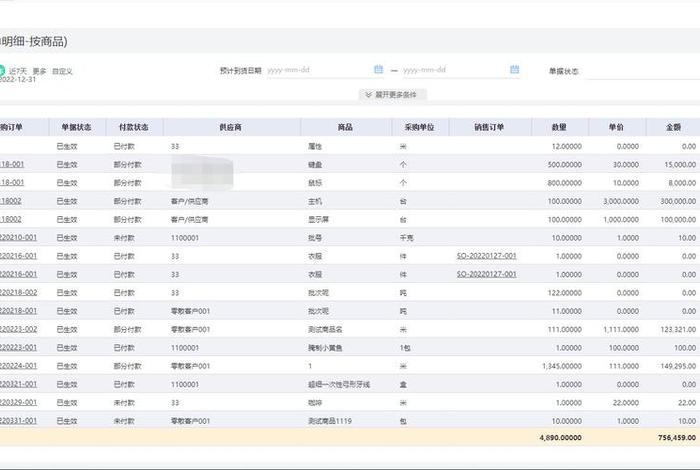The image size is (700, 470).
Task: Click the 客户/供应商 cell in 主机 row
Action: (190, 201)
